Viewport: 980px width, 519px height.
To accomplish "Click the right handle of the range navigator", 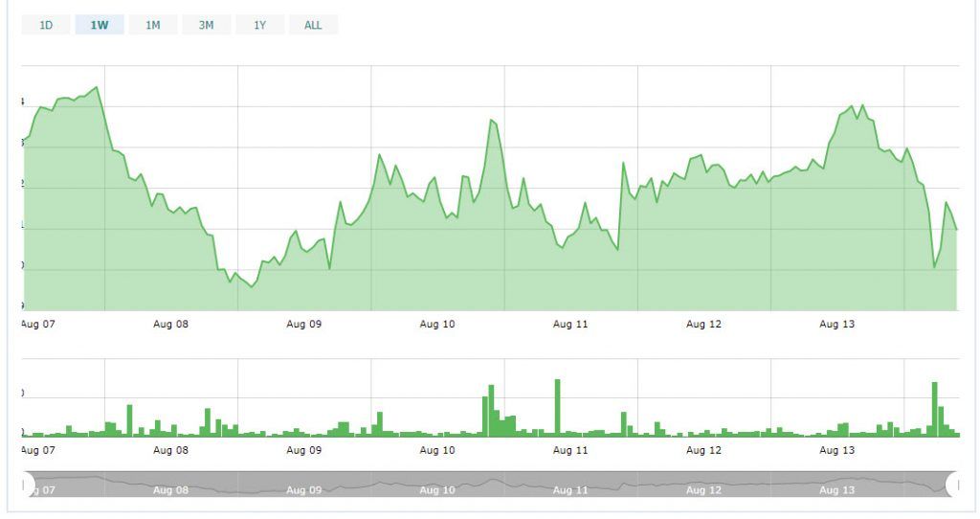I will [x=953, y=484].
